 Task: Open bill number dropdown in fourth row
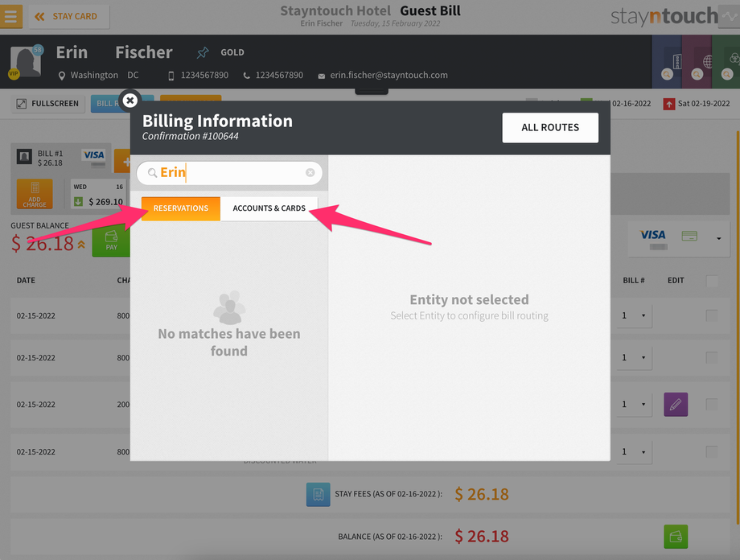(x=635, y=451)
